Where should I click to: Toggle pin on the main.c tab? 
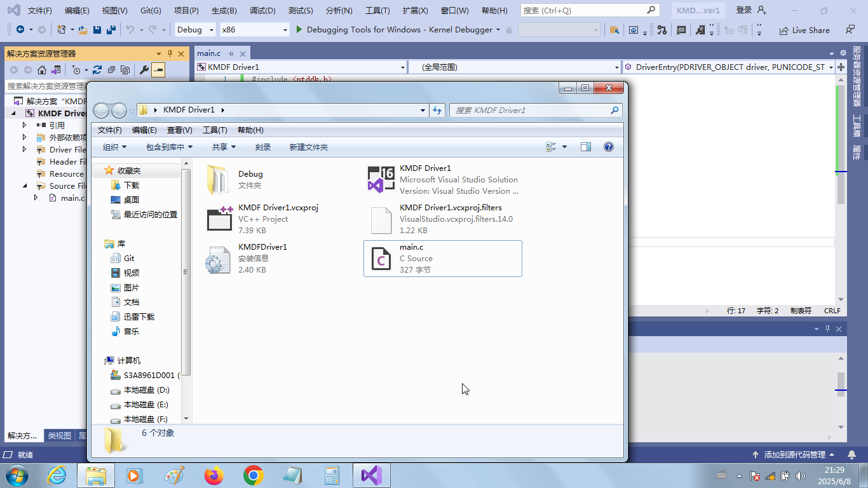tap(231, 54)
